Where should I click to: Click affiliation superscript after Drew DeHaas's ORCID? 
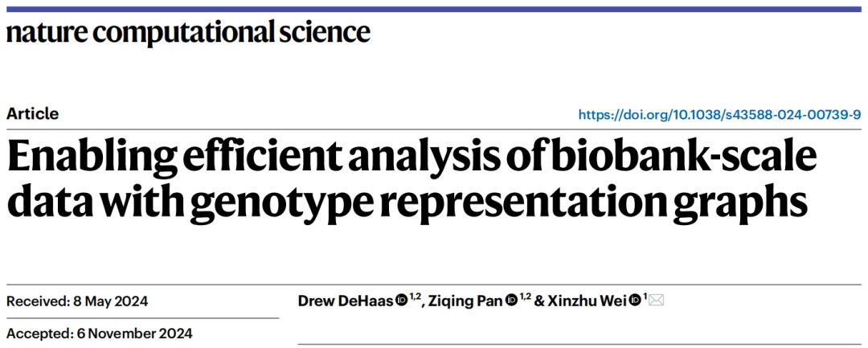(x=416, y=297)
